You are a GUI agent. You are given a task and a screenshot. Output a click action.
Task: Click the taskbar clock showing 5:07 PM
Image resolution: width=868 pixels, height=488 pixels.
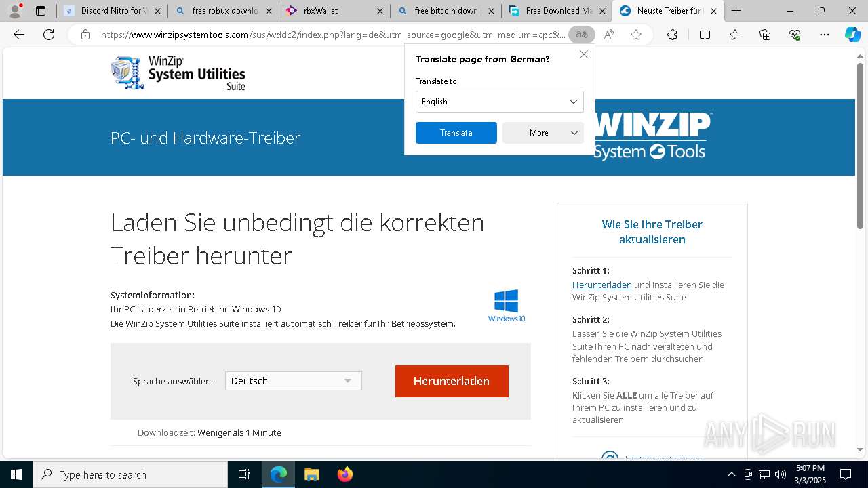(x=810, y=474)
